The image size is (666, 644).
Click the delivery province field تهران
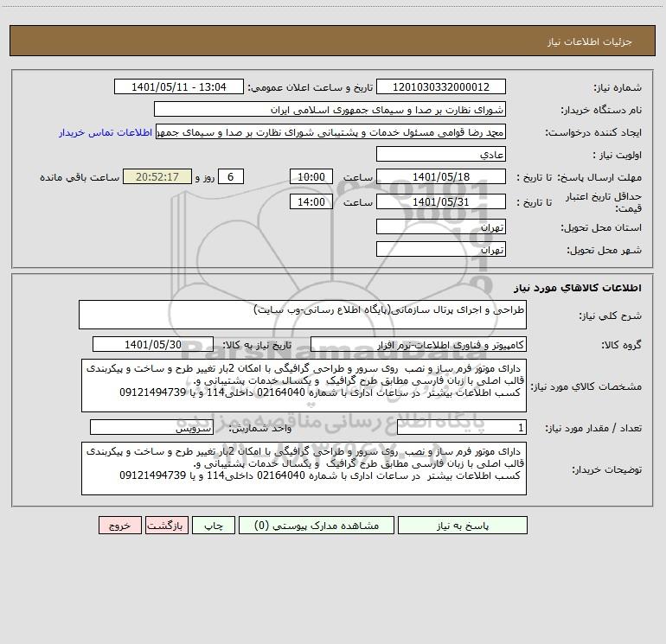pos(441,226)
